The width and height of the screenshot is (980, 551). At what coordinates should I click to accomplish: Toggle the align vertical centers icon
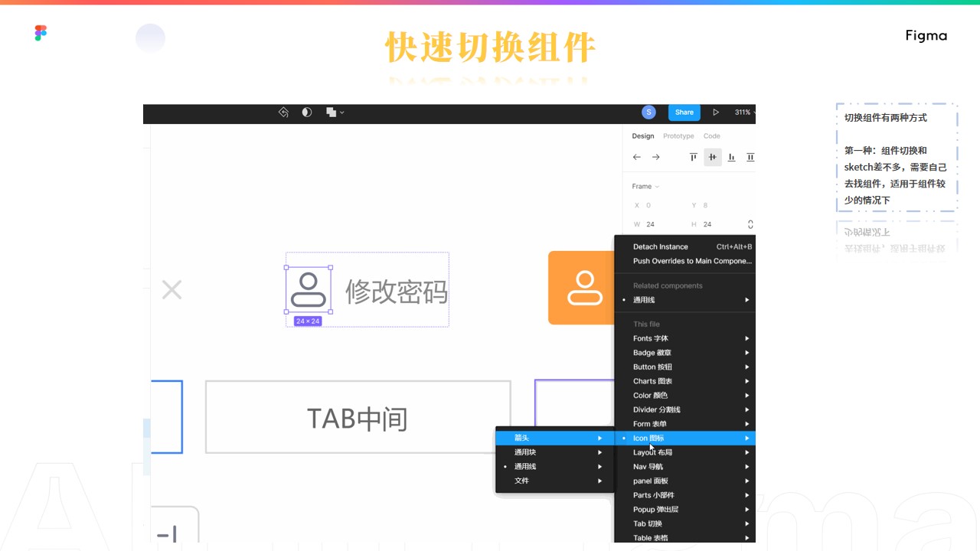tap(713, 158)
